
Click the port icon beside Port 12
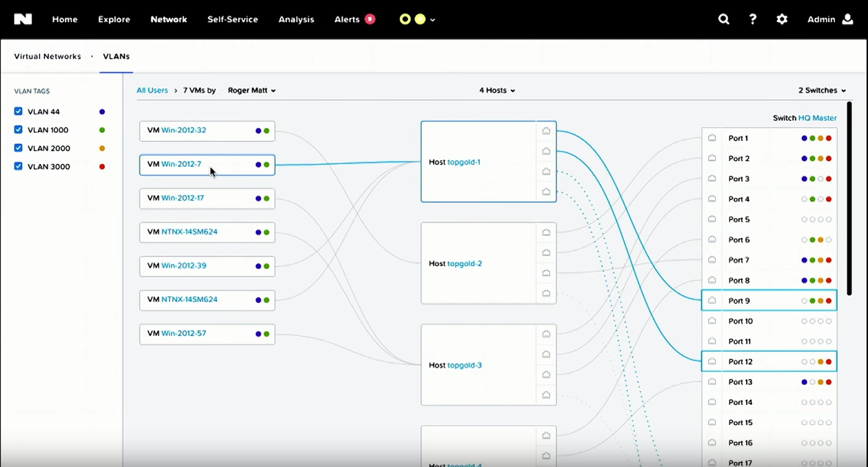[712, 361]
